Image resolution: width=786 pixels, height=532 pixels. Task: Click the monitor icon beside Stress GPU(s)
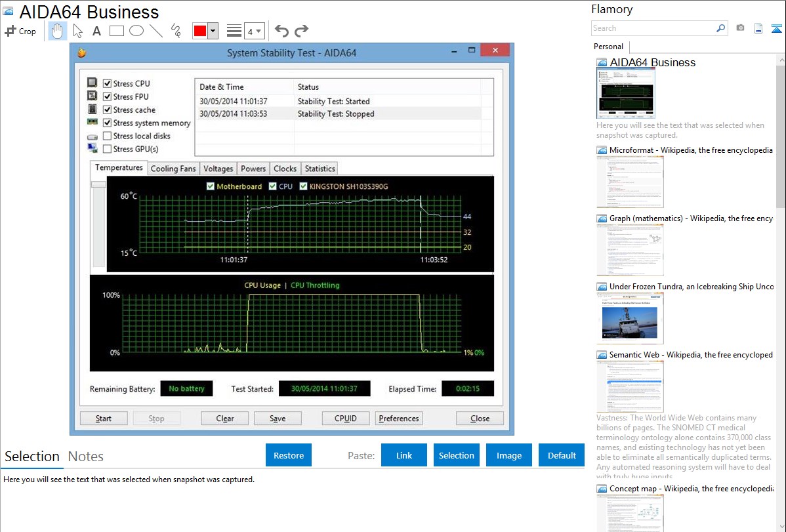point(93,148)
